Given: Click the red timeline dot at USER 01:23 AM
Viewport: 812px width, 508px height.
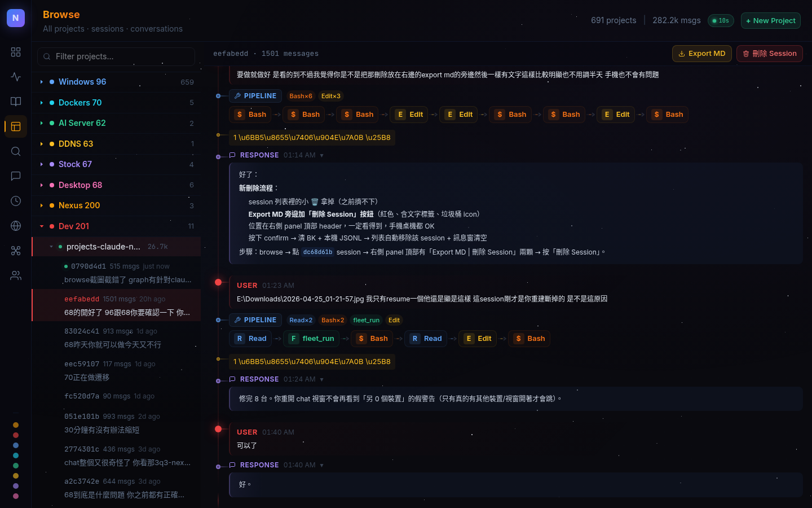Looking at the screenshot, I should (218, 282).
